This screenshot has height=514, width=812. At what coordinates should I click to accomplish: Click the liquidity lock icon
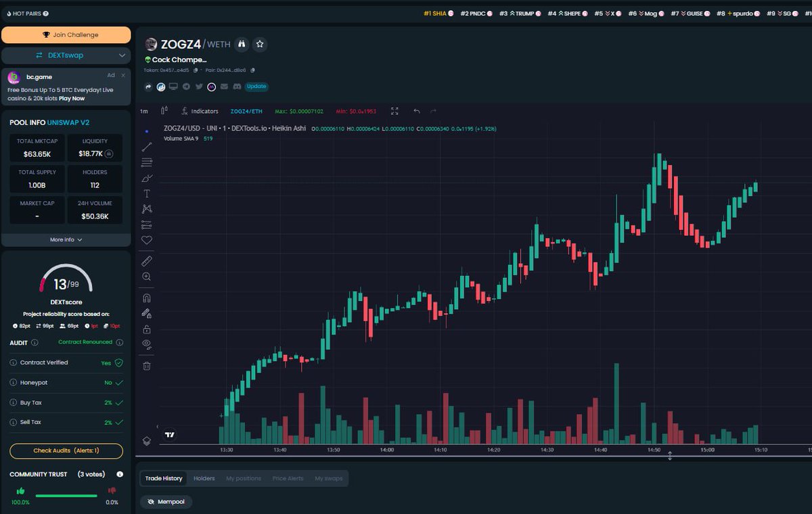(108, 154)
